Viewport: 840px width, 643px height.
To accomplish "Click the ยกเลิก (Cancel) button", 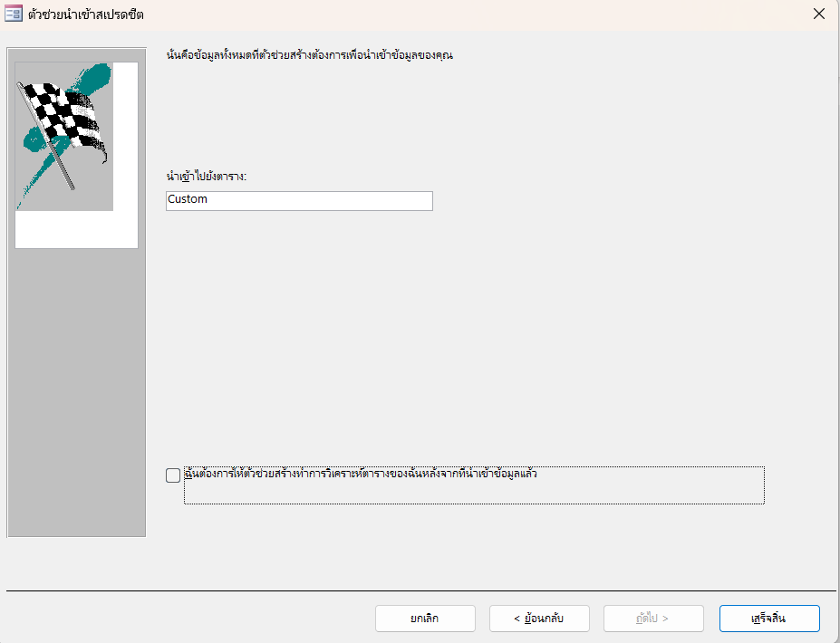I will pos(425,619).
